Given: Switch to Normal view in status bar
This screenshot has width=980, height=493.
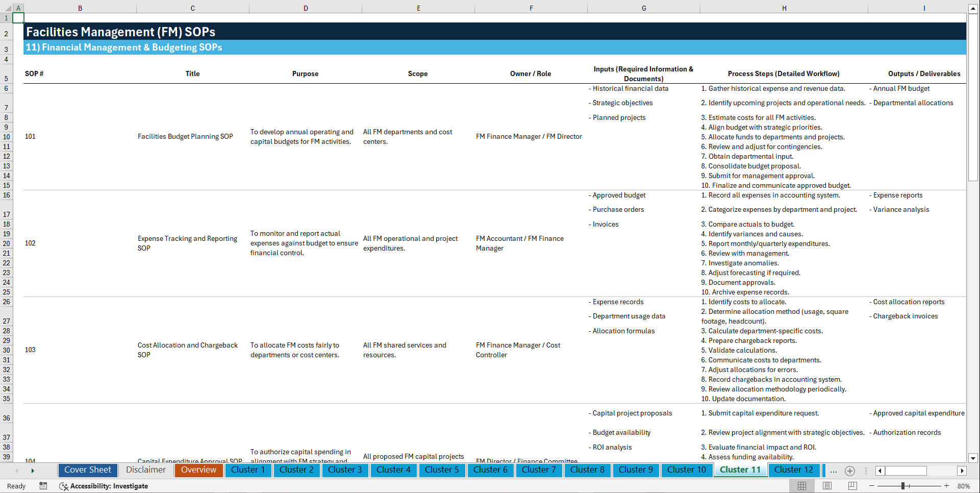Looking at the screenshot, I should pos(803,486).
